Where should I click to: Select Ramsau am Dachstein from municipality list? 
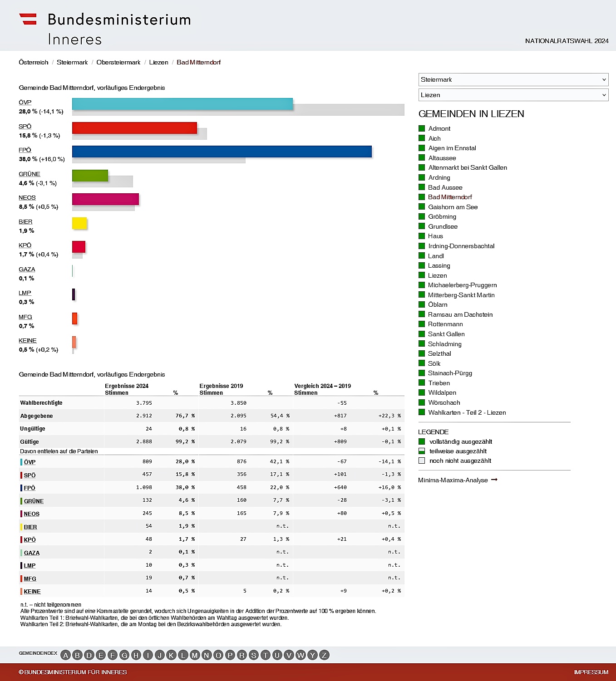[460, 314]
